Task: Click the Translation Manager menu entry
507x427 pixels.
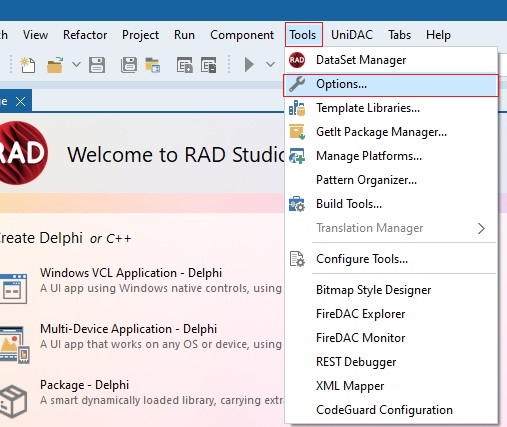Action: pos(391,228)
